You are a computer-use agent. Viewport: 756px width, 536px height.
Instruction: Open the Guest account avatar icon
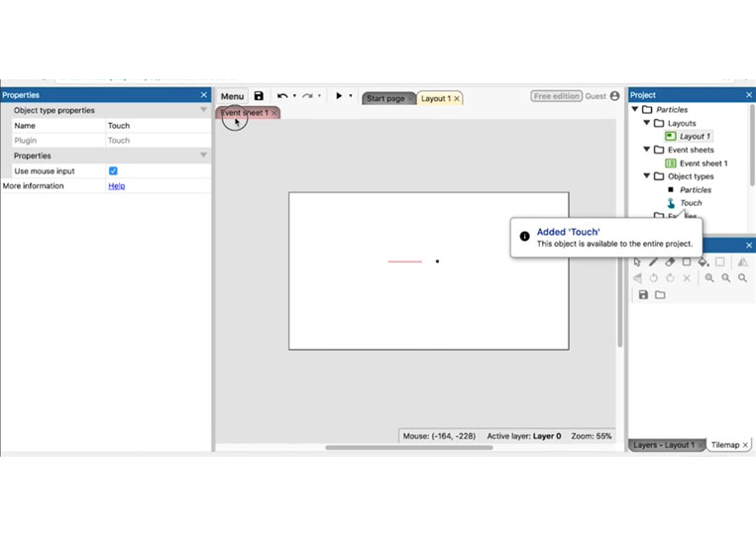[614, 96]
